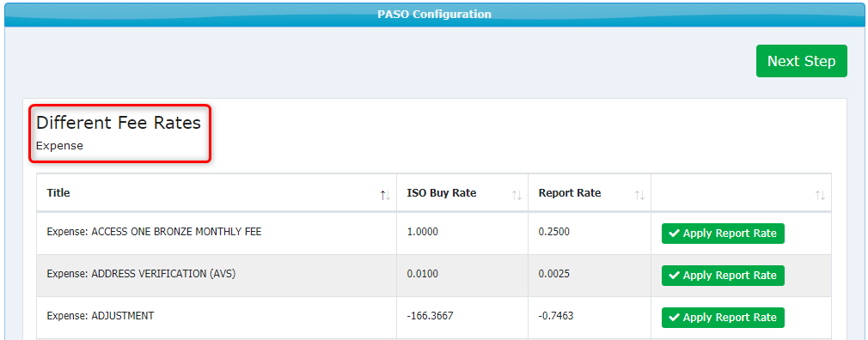The image size is (868, 340).
Task: Apply Report Rate for ACCESS ONE BRONZE fee
Action: tap(723, 234)
